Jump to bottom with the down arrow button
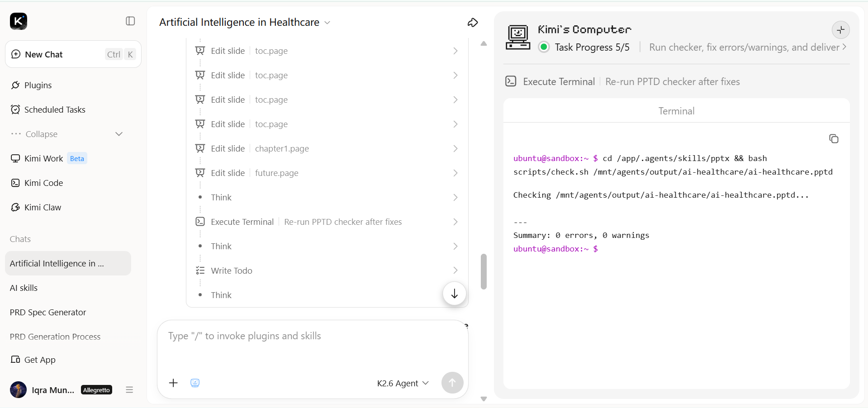The width and height of the screenshot is (868, 408). pos(455,294)
